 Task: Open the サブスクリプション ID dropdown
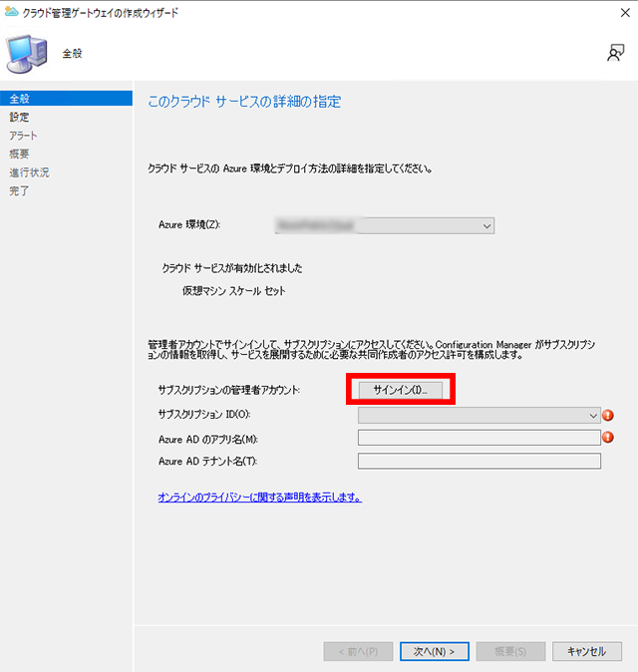pyautogui.click(x=478, y=415)
